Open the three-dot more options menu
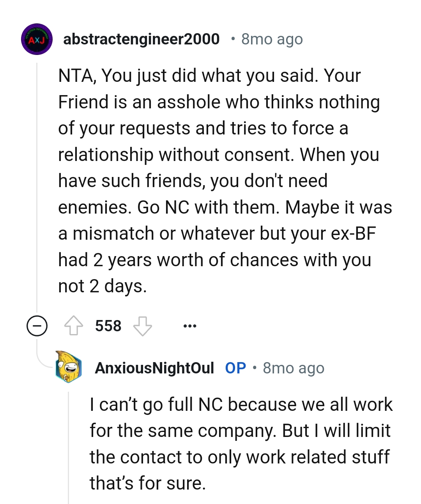Screen dimensions: 421x504 (x=190, y=326)
